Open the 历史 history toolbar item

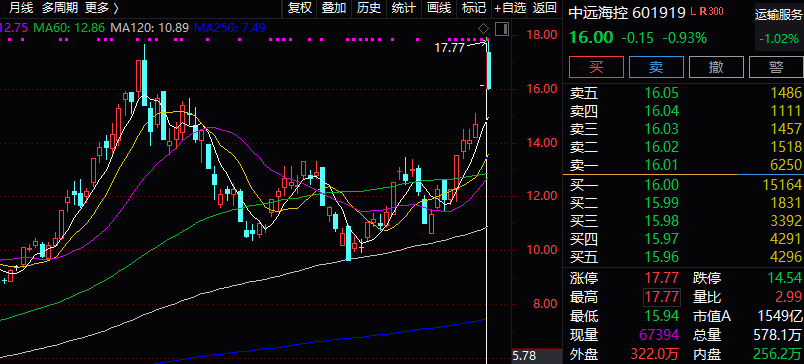click(369, 8)
